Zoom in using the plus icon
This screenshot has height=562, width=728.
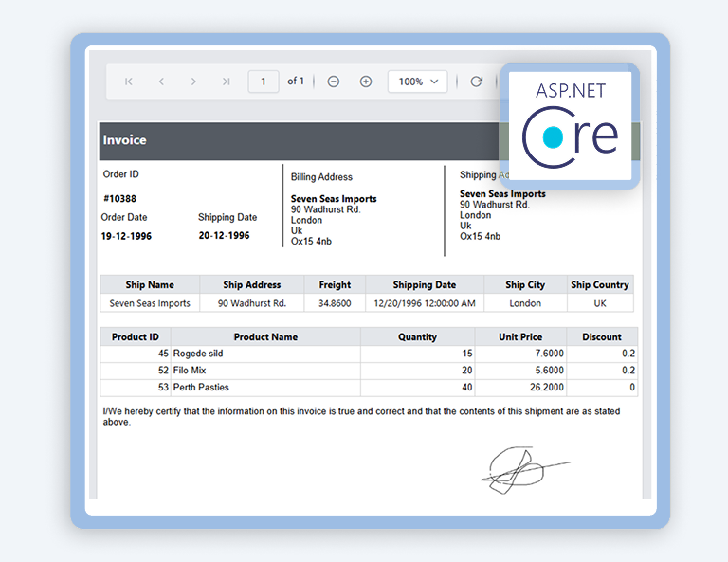(x=366, y=82)
